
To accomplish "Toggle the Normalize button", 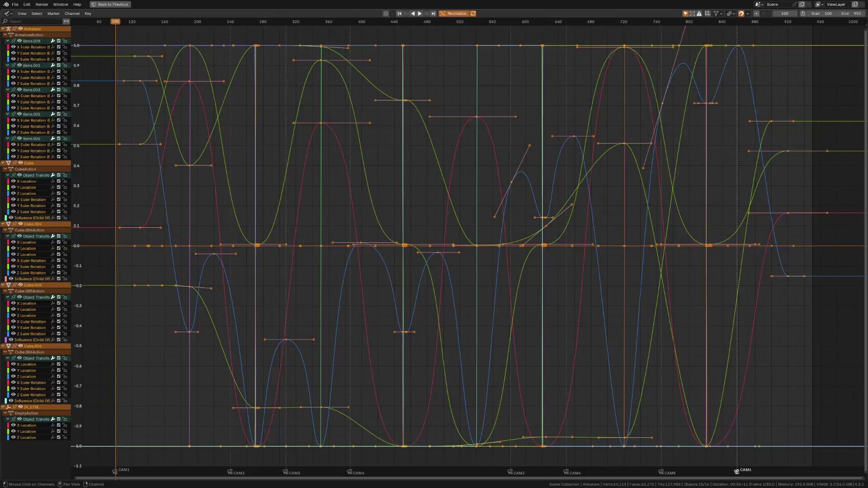I will click(x=454, y=14).
